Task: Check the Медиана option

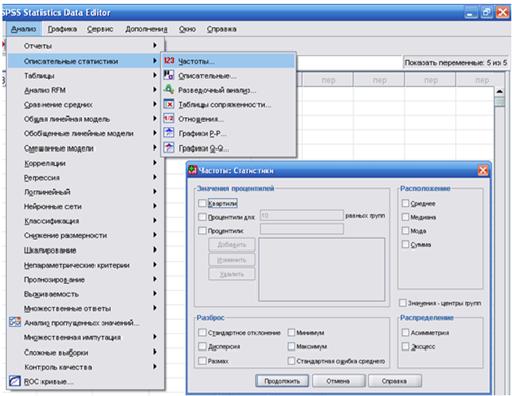Action: (405, 217)
